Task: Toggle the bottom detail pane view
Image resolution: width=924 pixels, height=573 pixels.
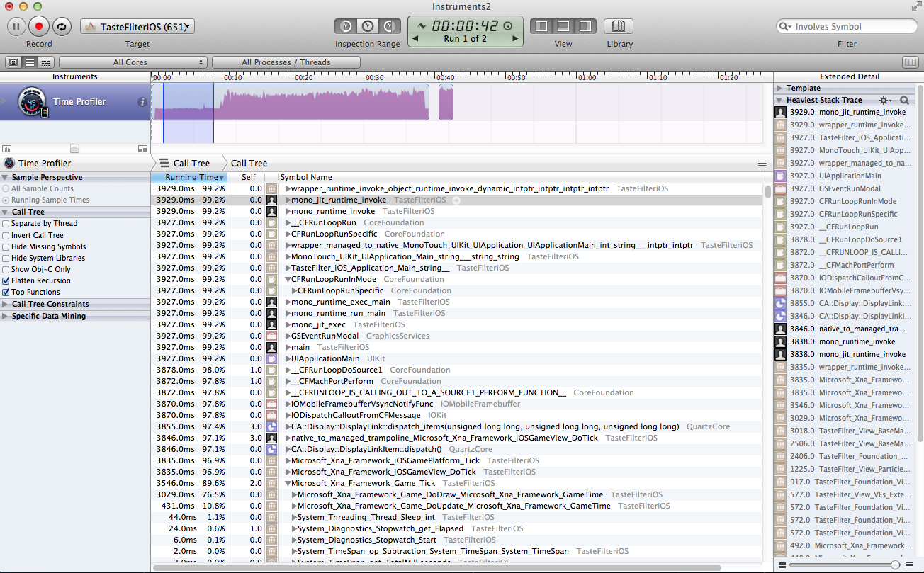Action: (x=563, y=26)
